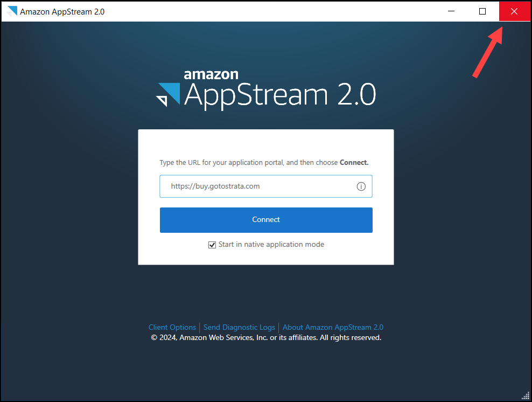Minimize the AppStream window
Viewport: 532px width, 402px height.
451,11
